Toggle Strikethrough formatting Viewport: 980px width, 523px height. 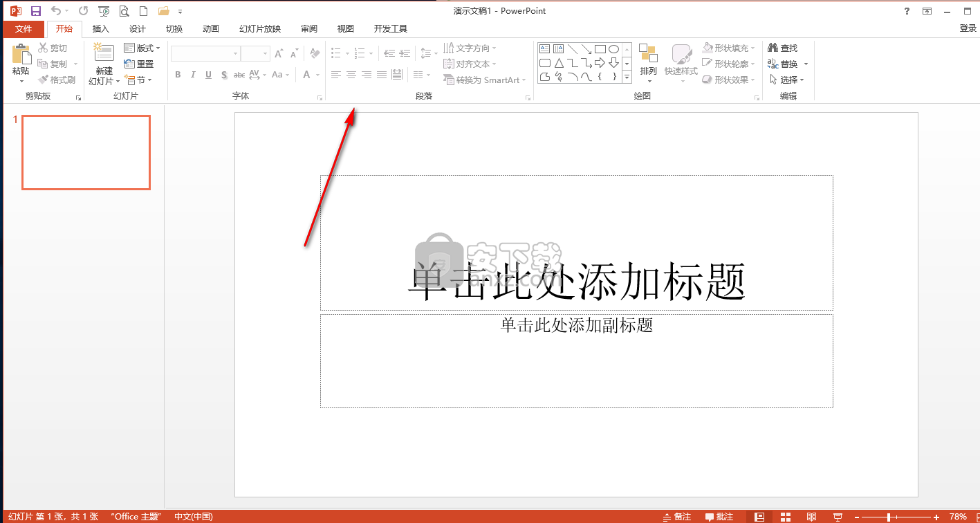[x=239, y=75]
